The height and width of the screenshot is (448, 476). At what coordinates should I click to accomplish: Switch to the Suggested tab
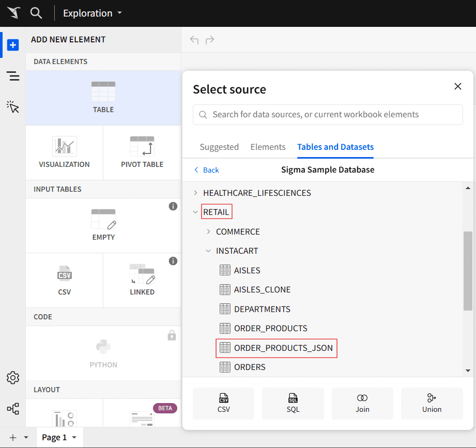219,147
